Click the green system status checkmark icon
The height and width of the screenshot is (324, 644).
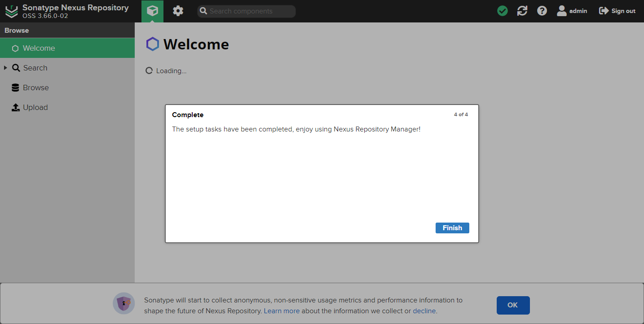coord(503,11)
